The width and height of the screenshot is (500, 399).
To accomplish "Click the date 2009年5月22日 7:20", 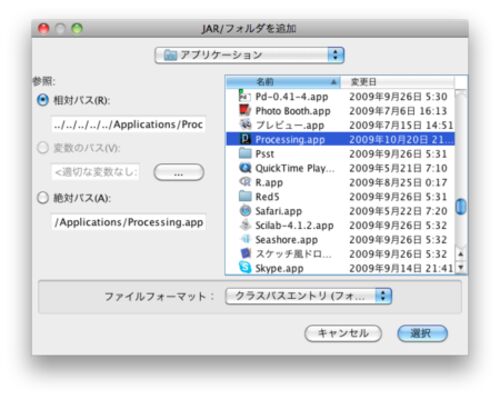I will pyautogui.click(x=398, y=211).
